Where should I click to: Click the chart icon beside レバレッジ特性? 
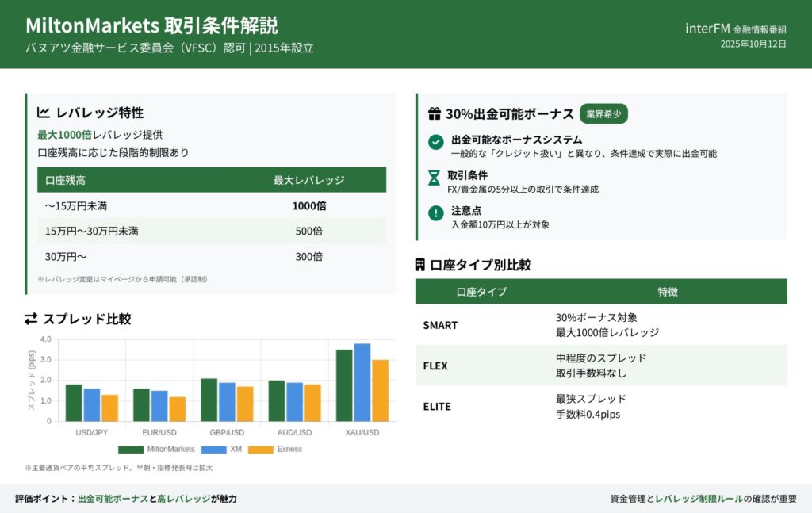44,113
